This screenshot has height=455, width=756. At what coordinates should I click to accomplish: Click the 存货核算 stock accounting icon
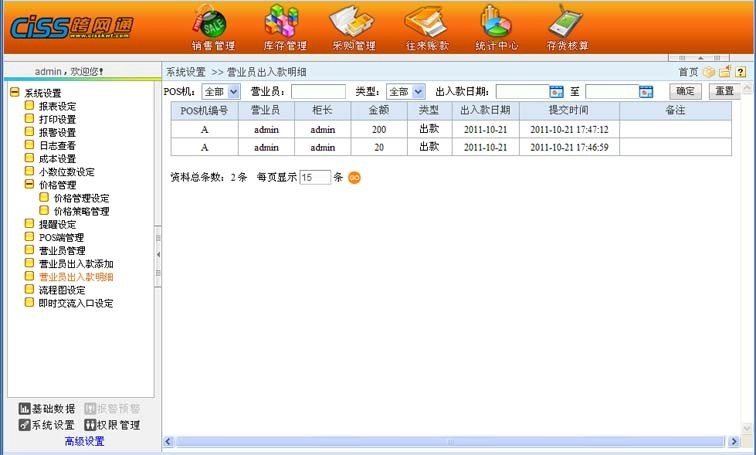(567, 24)
